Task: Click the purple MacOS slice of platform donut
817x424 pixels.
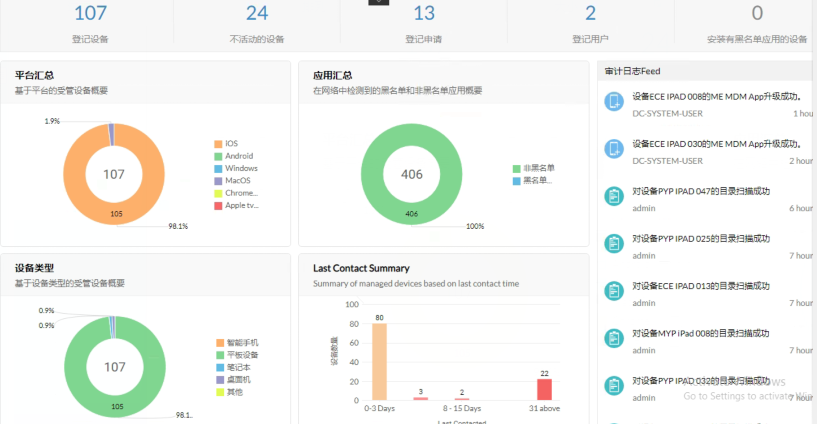Action: click(111, 134)
